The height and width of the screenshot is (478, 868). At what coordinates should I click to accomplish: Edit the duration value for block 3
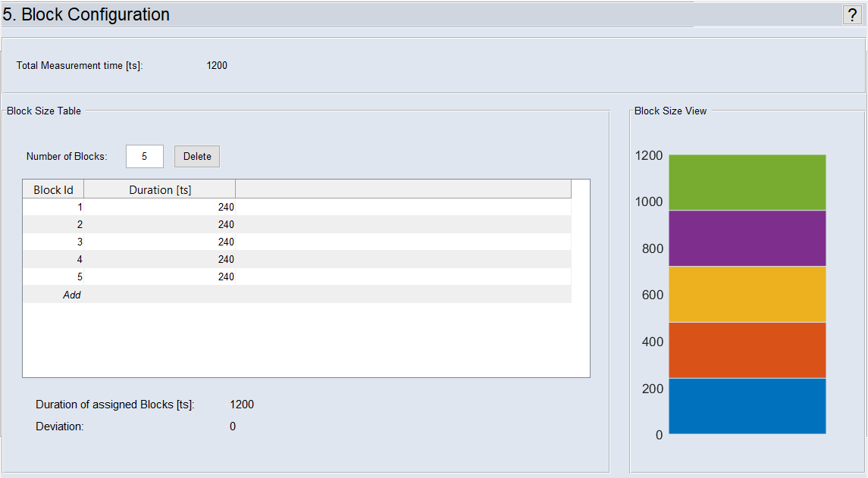(x=160, y=242)
